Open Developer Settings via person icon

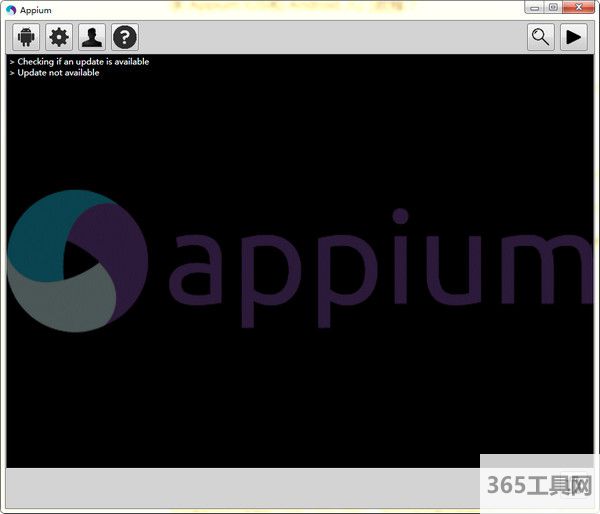coord(92,38)
